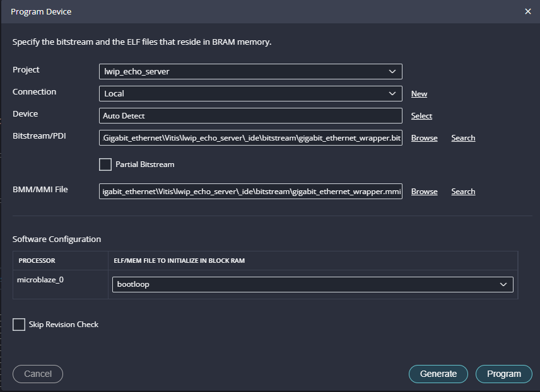Click the Bitstream/PDI path input field

(250, 138)
